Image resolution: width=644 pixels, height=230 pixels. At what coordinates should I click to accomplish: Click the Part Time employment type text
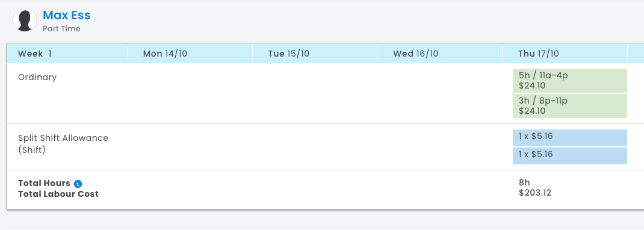pos(61,29)
